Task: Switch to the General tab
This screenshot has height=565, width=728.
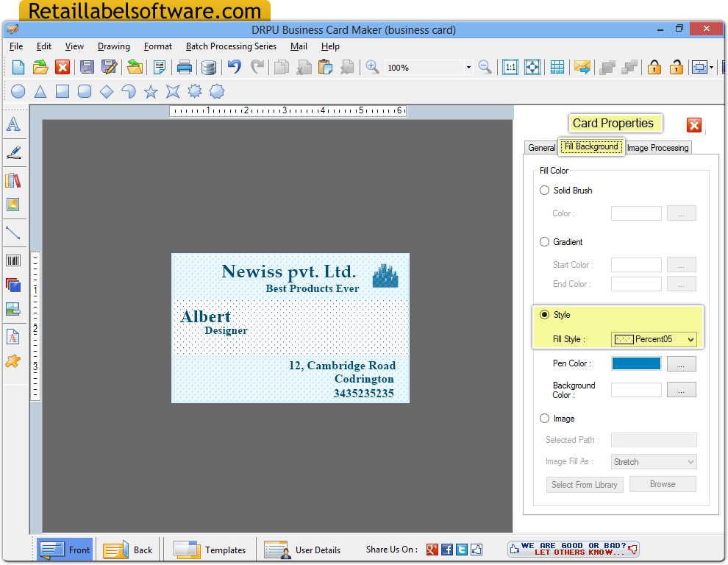Action: 541,148
